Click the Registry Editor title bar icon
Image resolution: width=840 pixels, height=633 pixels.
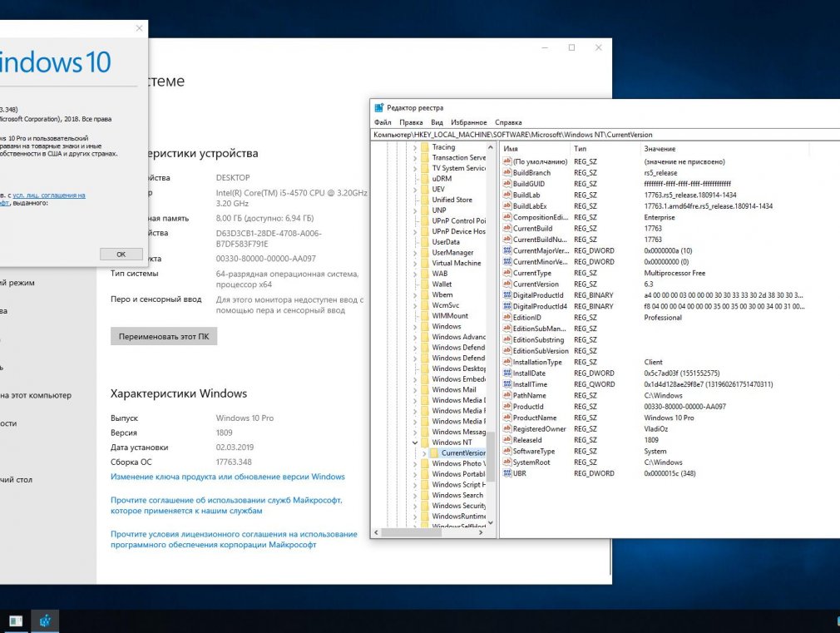pos(378,108)
